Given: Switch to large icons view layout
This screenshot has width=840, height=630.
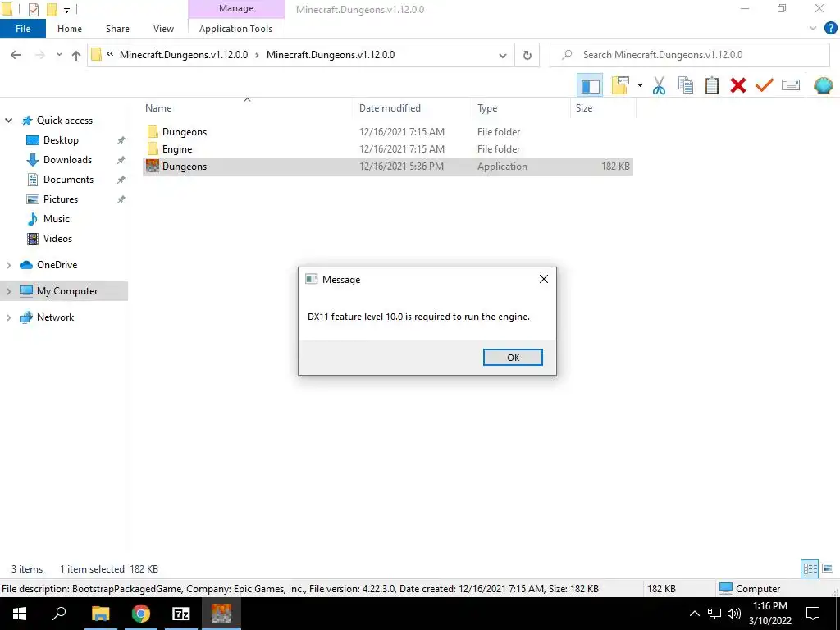Looking at the screenshot, I should tap(828, 568).
